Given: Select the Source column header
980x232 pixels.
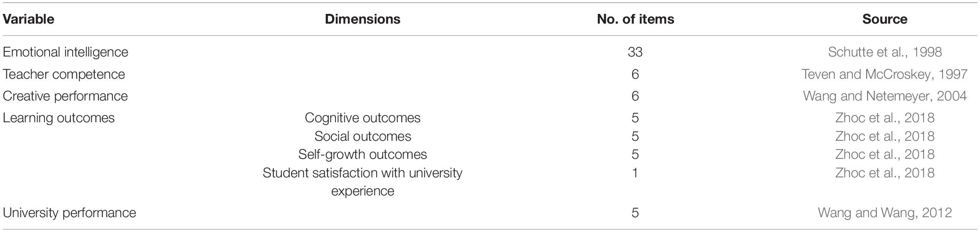Looking at the screenshot, I should pos(885,19).
